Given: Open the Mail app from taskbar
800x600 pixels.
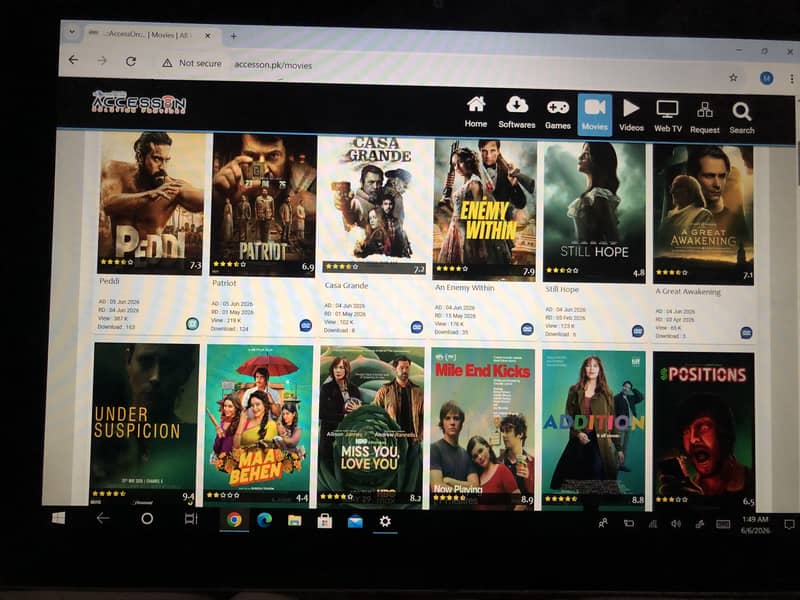Looking at the screenshot, I should pyautogui.click(x=355, y=521).
